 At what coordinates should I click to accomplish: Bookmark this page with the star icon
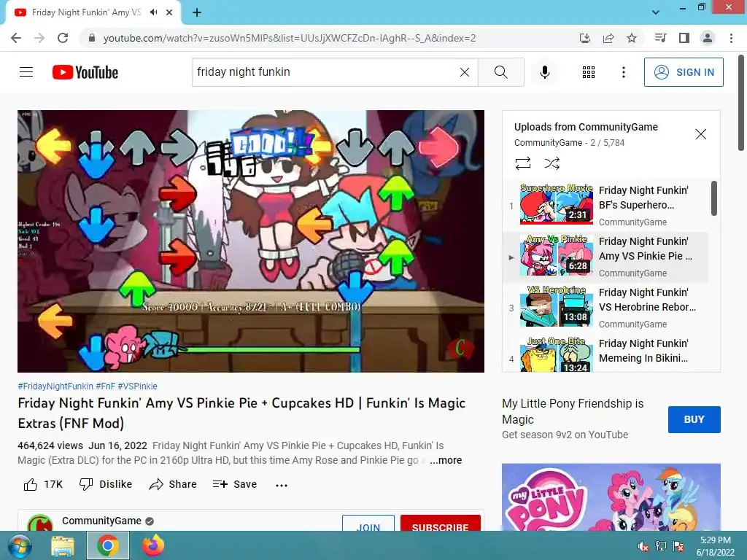632,38
